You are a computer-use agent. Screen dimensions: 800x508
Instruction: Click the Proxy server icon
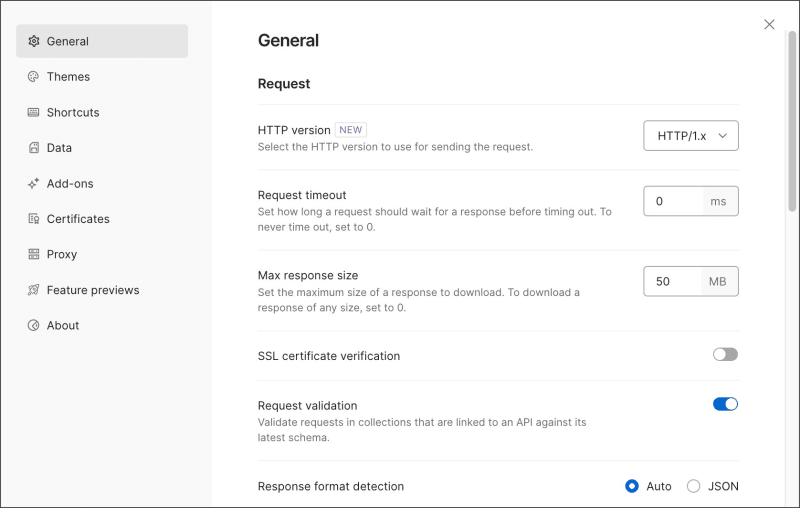34,254
